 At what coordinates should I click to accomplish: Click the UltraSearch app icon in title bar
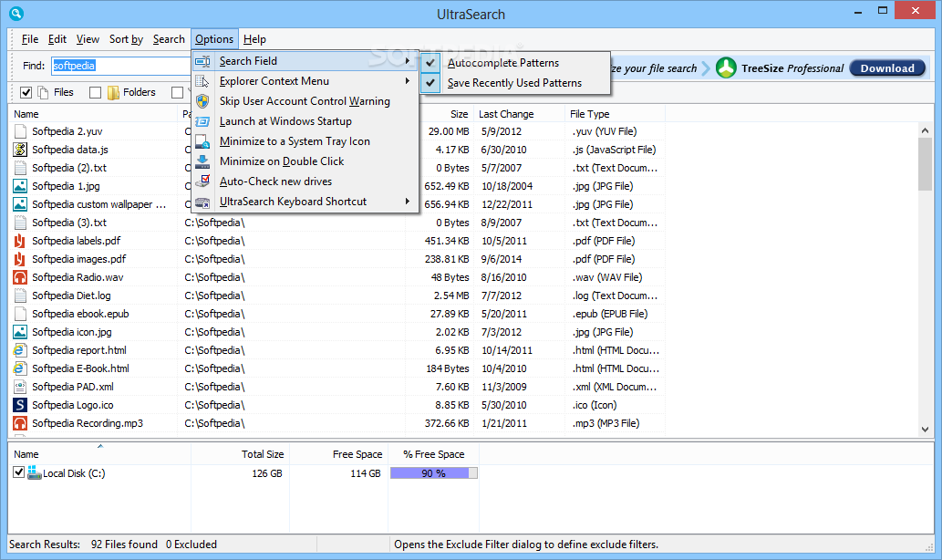point(16,13)
